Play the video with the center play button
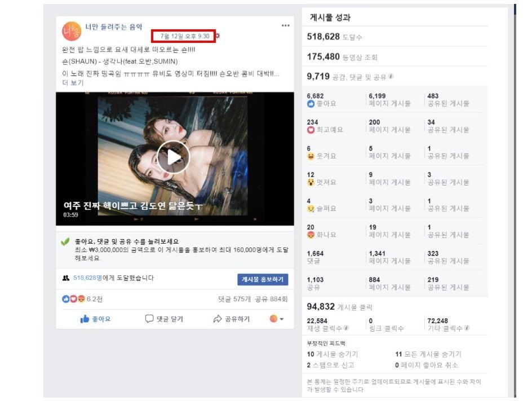532x401 pixels. tap(174, 157)
